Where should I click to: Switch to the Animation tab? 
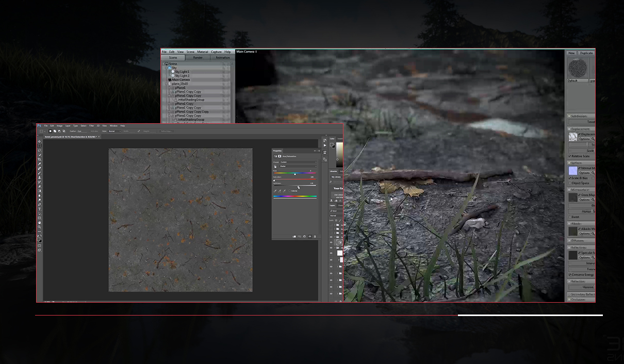tap(223, 58)
